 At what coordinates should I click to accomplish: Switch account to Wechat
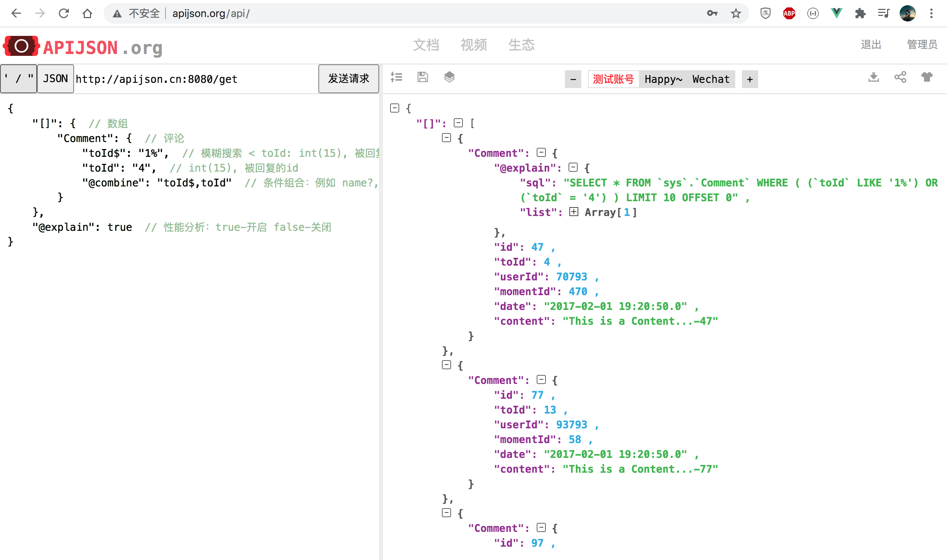pos(711,79)
